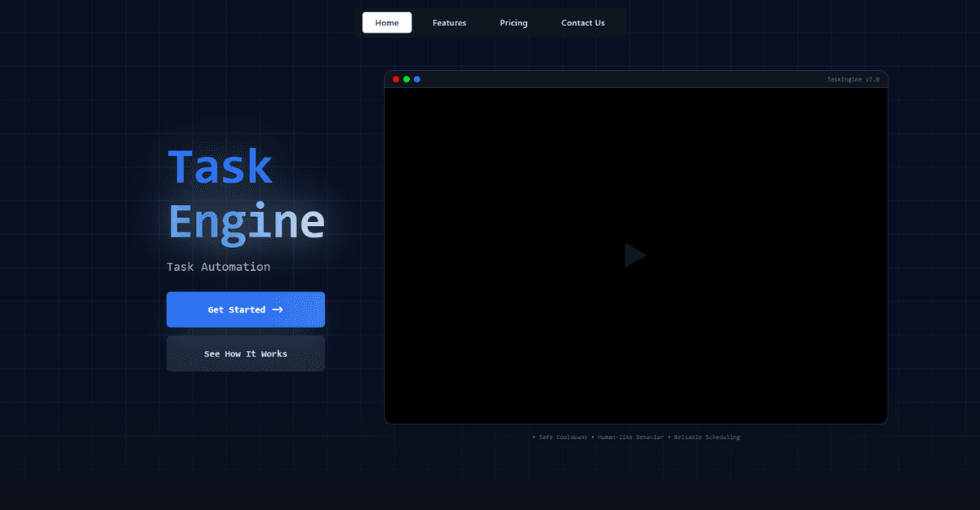The width and height of the screenshot is (980, 510).
Task: Click the TaskEngine v2.0 version label
Action: 854,79
